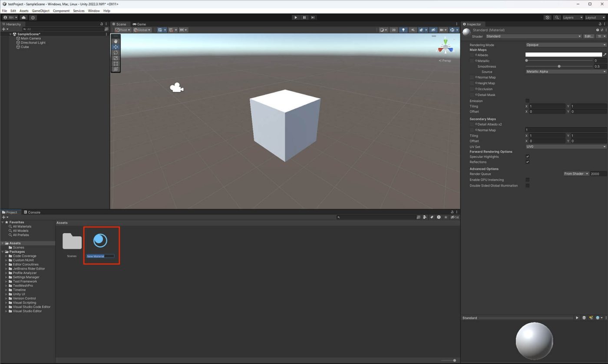Select the Move tool in Scene
Image resolution: width=608 pixels, height=364 pixels.
click(116, 47)
